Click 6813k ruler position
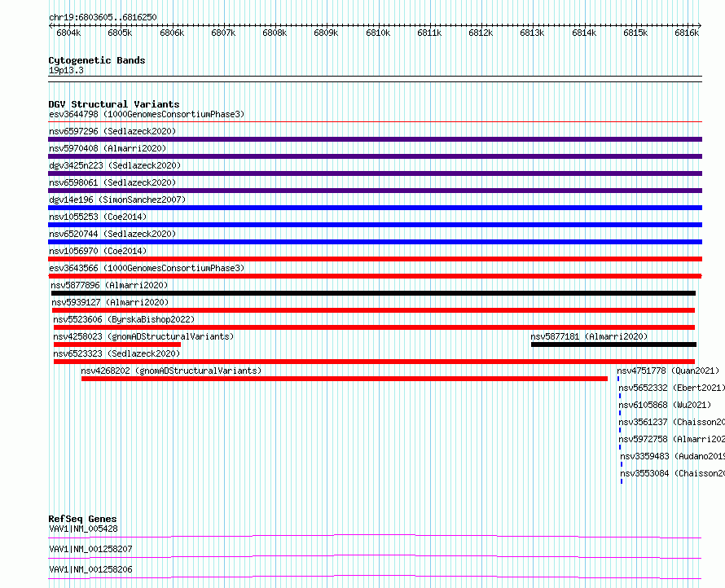Image resolution: width=725 pixels, height=588 pixels. [532, 33]
